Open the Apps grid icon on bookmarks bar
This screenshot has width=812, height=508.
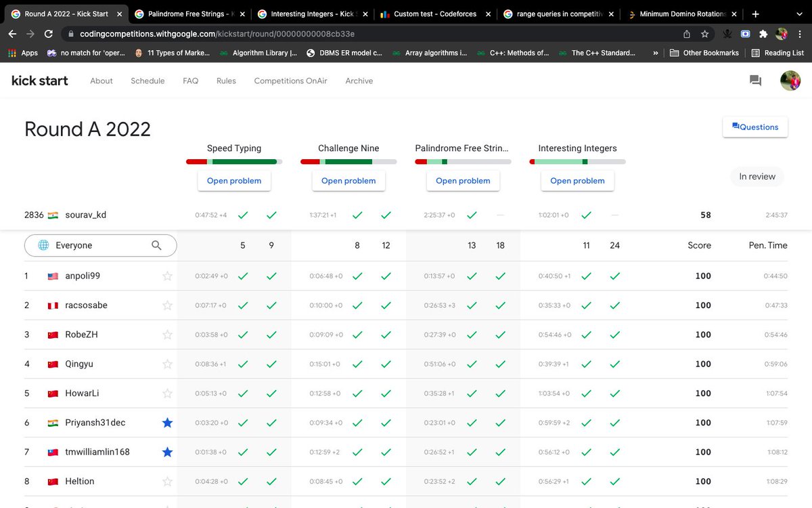tap(12, 52)
